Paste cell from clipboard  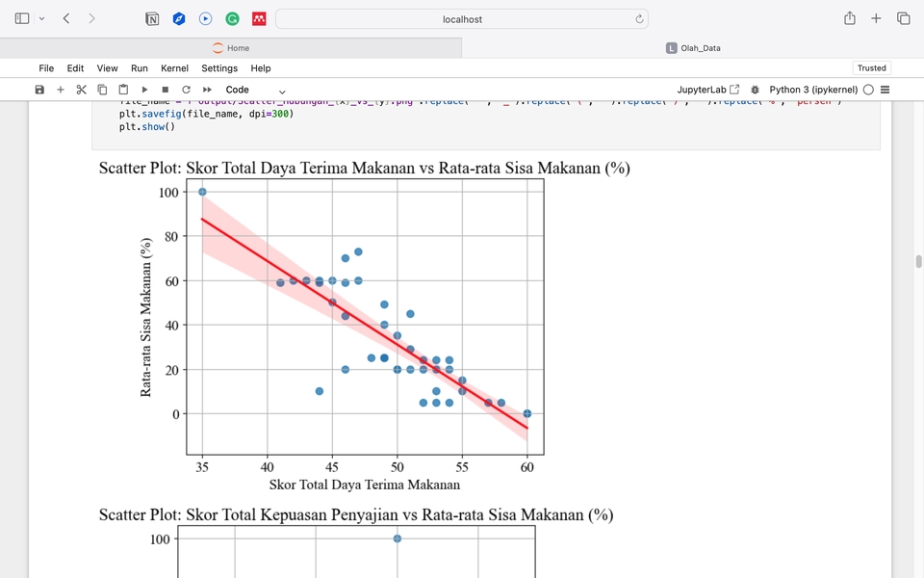coord(123,90)
